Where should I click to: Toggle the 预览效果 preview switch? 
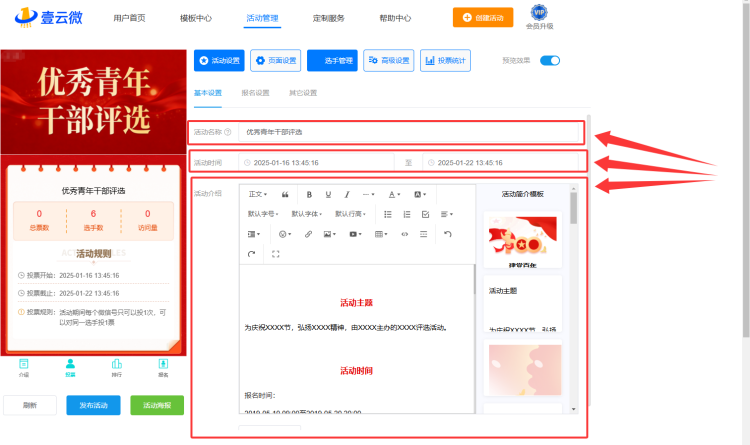point(550,60)
